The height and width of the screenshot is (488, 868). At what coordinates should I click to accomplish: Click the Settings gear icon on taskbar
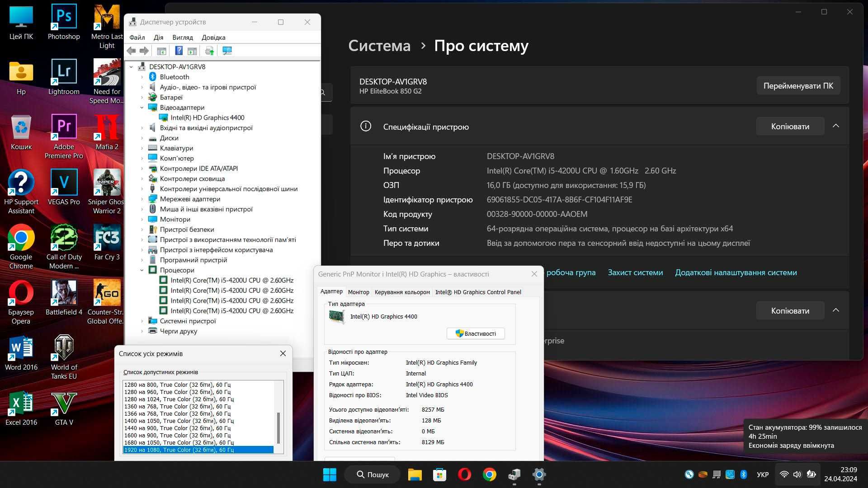pos(539,474)
